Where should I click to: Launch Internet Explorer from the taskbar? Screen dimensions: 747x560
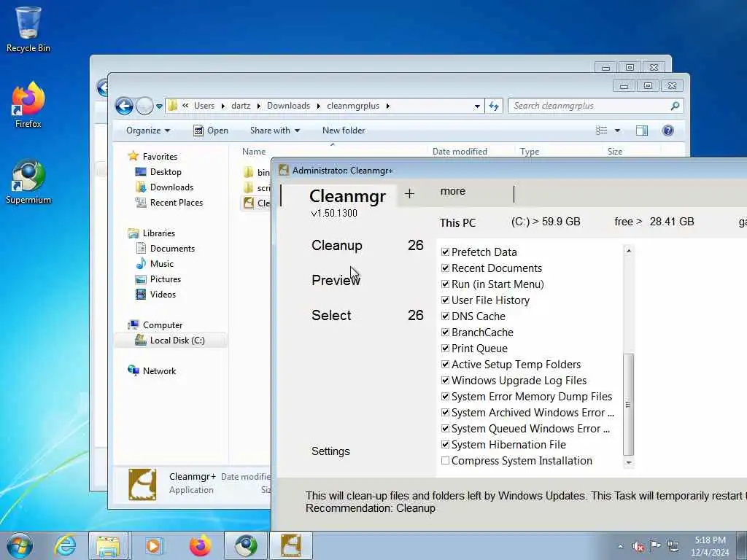65,545
